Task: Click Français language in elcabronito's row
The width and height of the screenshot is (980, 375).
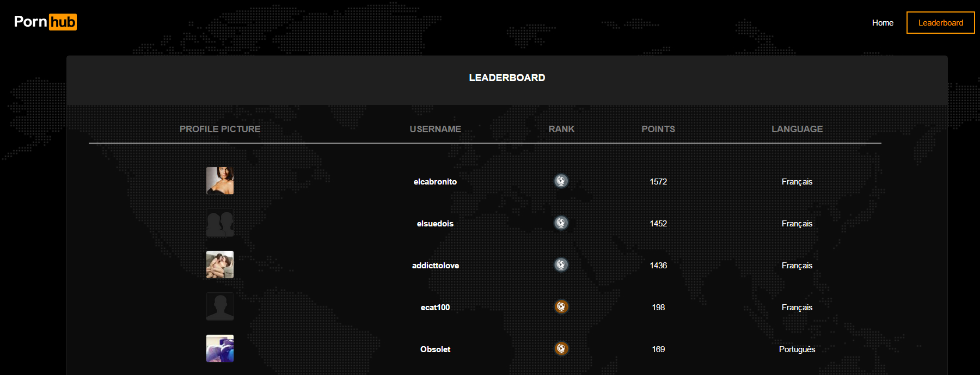Action: pos(797,182)
